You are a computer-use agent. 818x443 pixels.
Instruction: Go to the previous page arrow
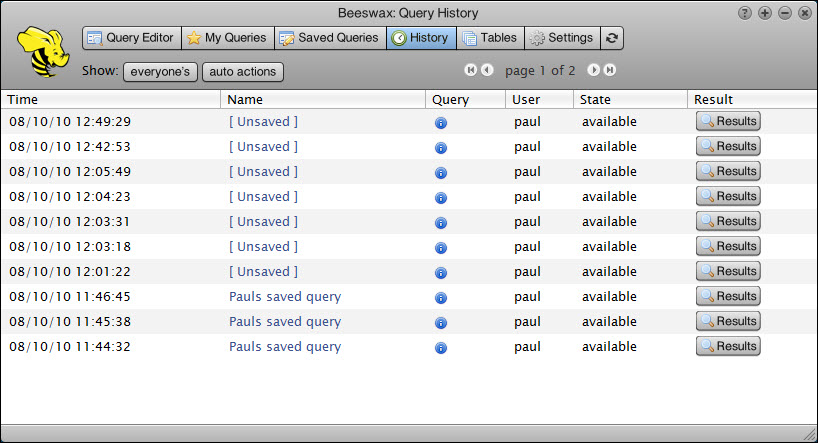pos(487,70)
